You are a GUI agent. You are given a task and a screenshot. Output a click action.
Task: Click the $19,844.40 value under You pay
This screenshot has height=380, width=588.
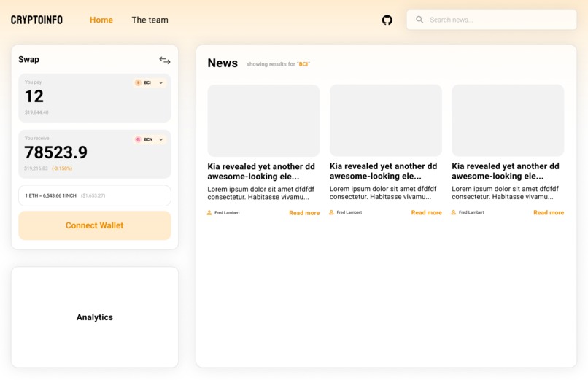tap(36, 112)
